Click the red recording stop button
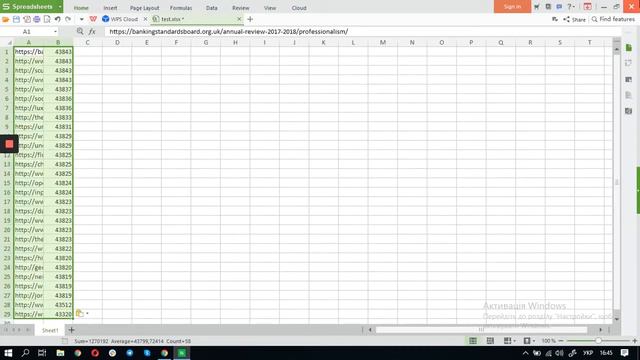 tap(9, 144)
